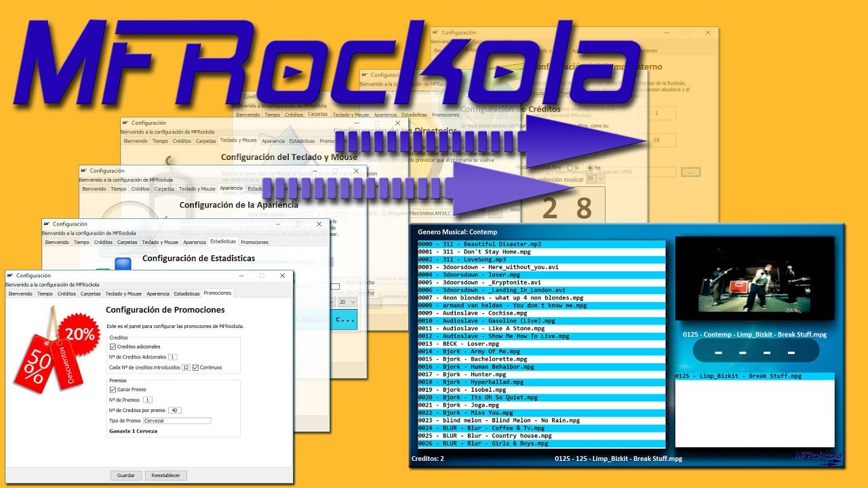This screenshot has width=868, height=488.
Task: Select song 0003 - 3doorsdown - Here_without_you.avi
Action: click(542, 267)
